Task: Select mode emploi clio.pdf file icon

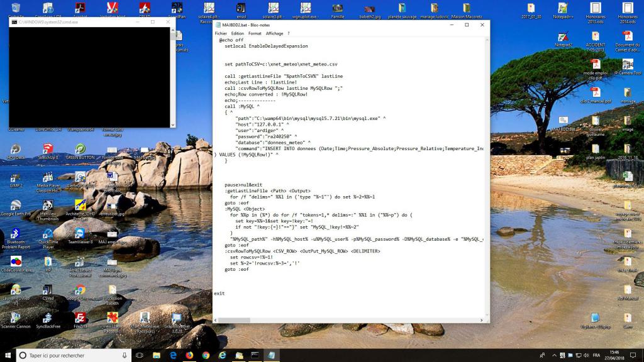Action: [596, 69]
